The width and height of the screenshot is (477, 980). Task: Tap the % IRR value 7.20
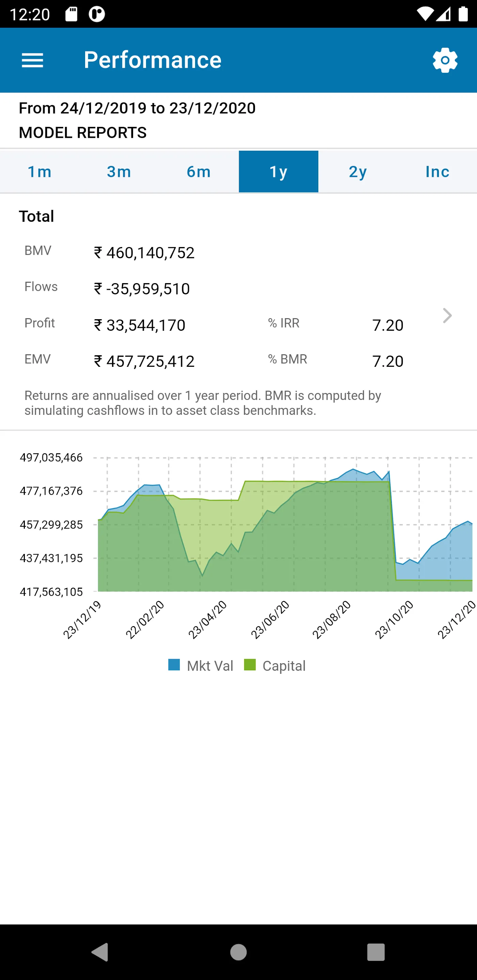click(x=388, y=325)
